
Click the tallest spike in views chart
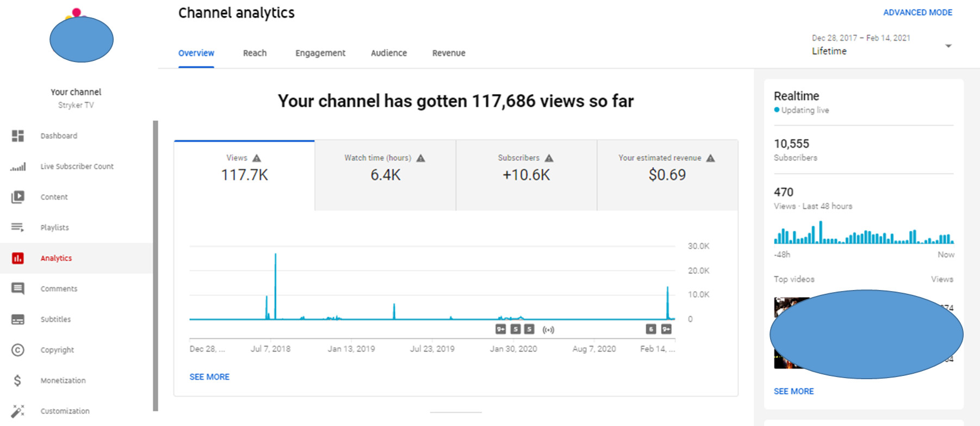point(275,286)
